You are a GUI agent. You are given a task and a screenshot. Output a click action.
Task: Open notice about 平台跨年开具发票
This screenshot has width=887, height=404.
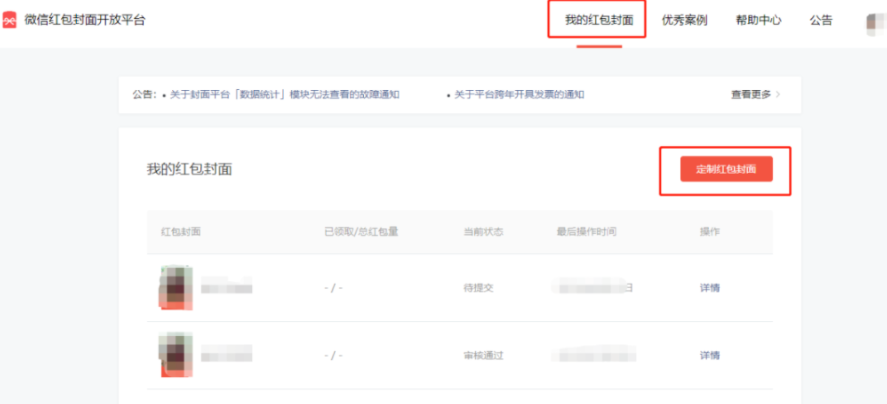click(519, 95)
